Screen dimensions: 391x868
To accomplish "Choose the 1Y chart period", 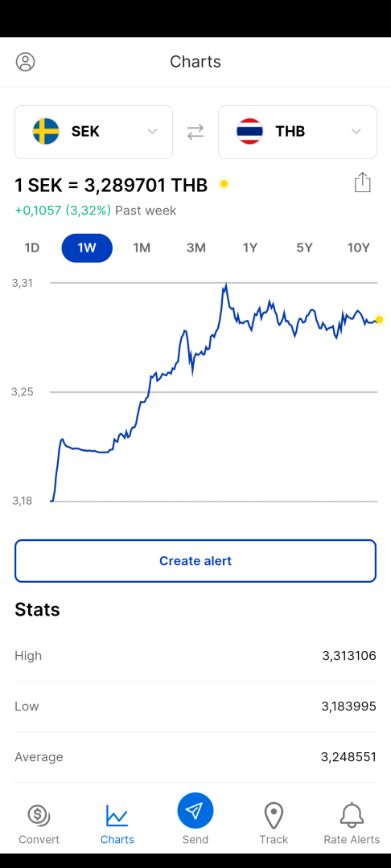I will click(x=250, y=248).
